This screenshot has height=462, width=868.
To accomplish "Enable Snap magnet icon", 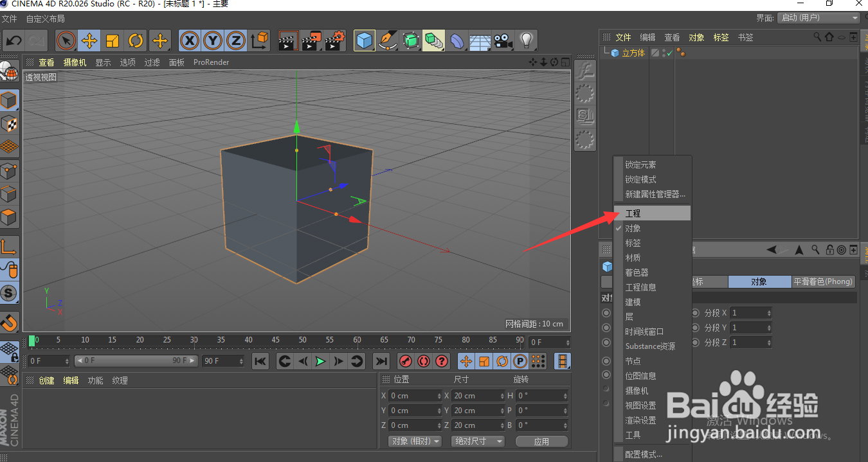I will pyautogui.click(x=9, y=322).
